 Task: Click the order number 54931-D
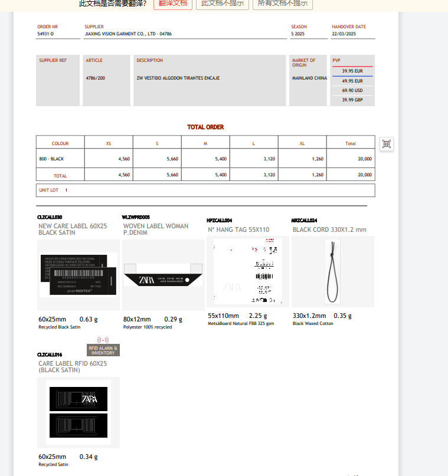[45, 34]
